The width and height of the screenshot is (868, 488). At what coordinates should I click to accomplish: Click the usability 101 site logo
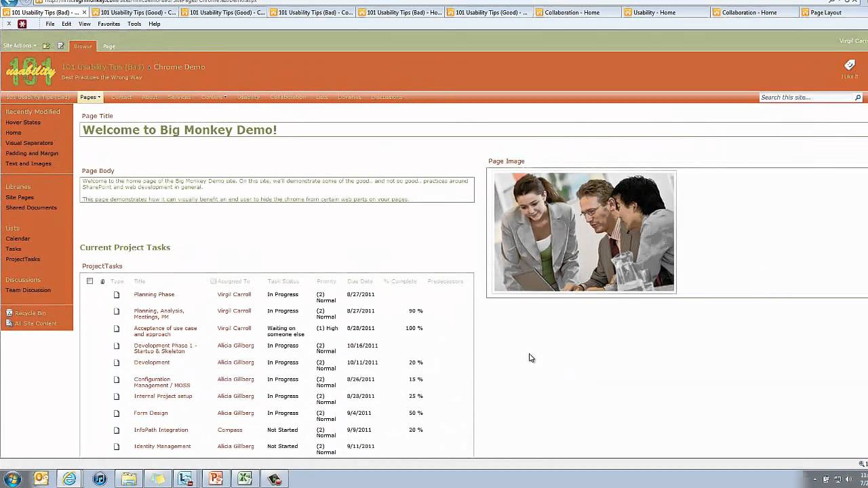31,71
